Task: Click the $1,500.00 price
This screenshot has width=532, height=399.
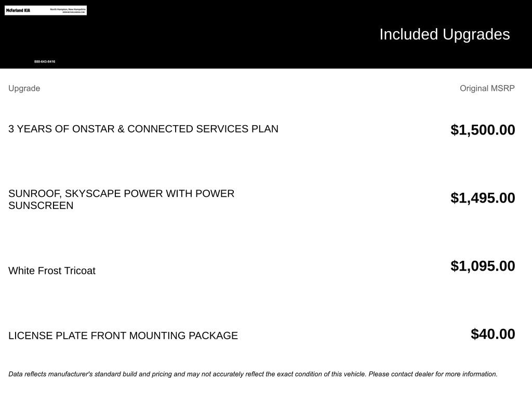Action: pos(483,130)
